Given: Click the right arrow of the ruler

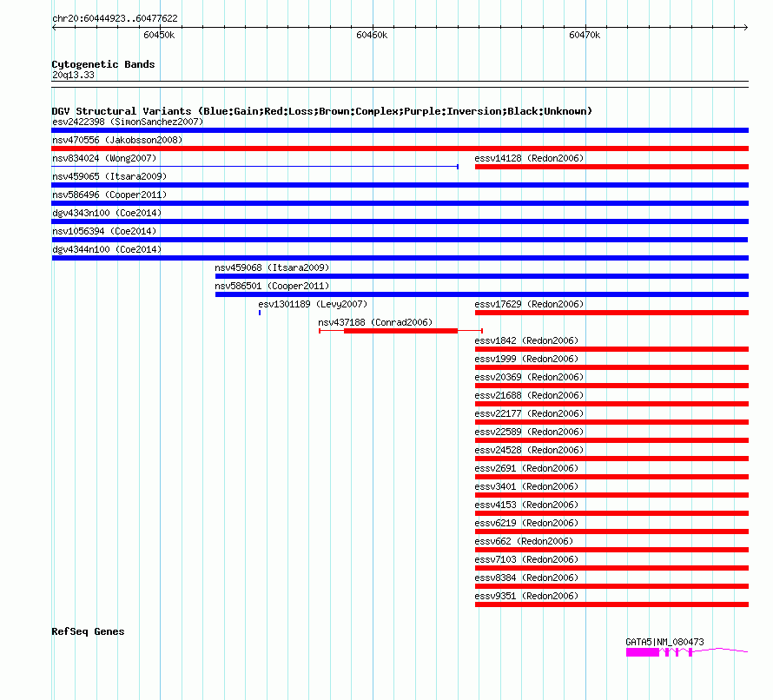Looking at the screenshot, I should tap(746, 28).
